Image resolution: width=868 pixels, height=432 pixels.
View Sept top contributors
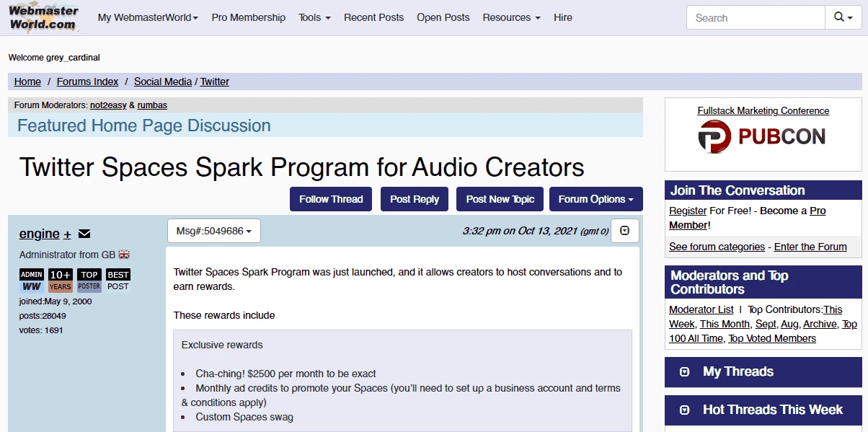(766, 324)
